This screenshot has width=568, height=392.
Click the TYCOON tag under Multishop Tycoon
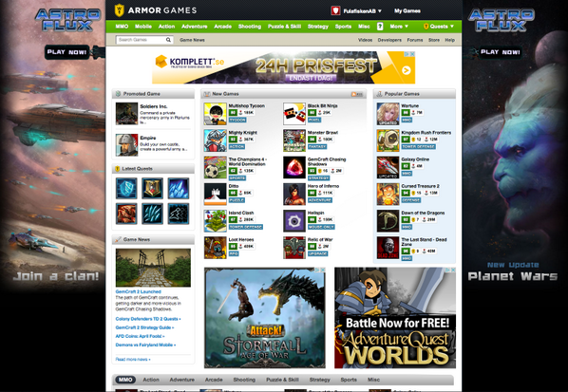coord(237,120)
